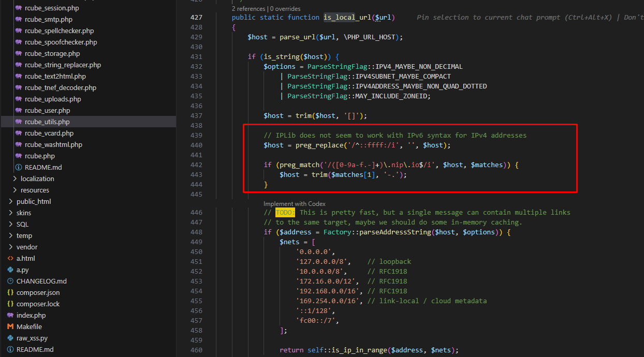Click the '2 references' code lens link

[x=248, y=9]
